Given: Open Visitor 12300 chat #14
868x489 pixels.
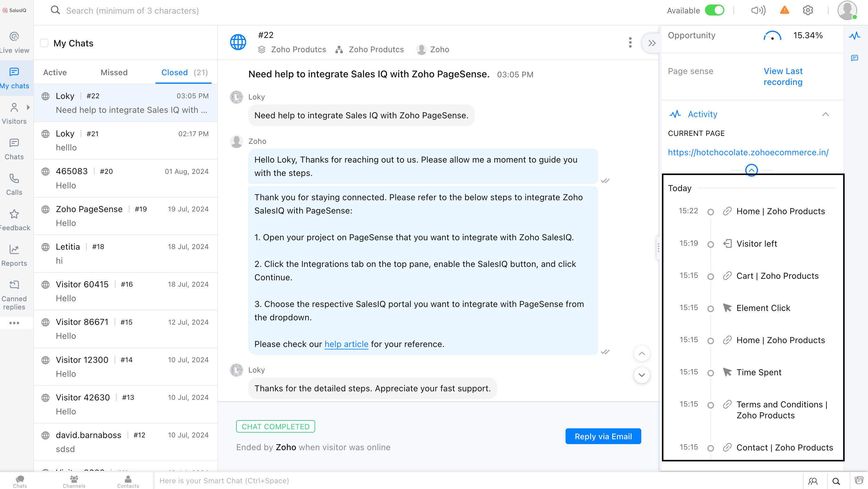Looking at the screenshot, I should 126,367.
